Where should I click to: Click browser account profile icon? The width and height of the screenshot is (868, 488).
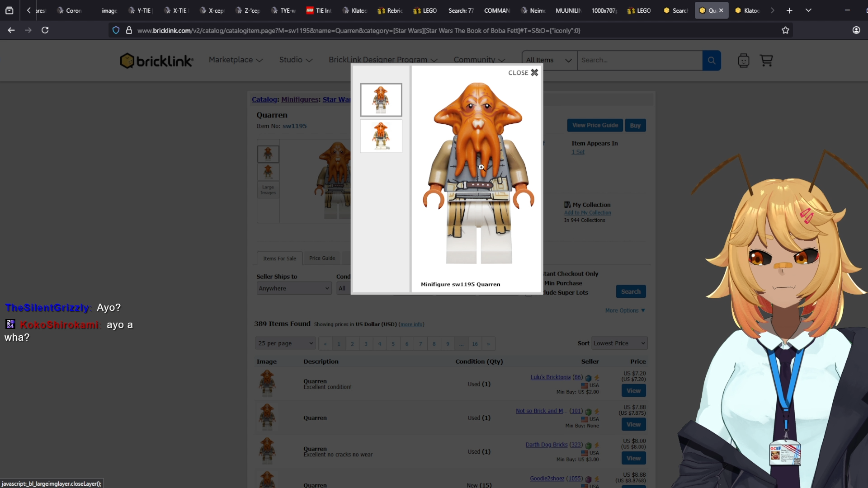[x=856, y=30]
